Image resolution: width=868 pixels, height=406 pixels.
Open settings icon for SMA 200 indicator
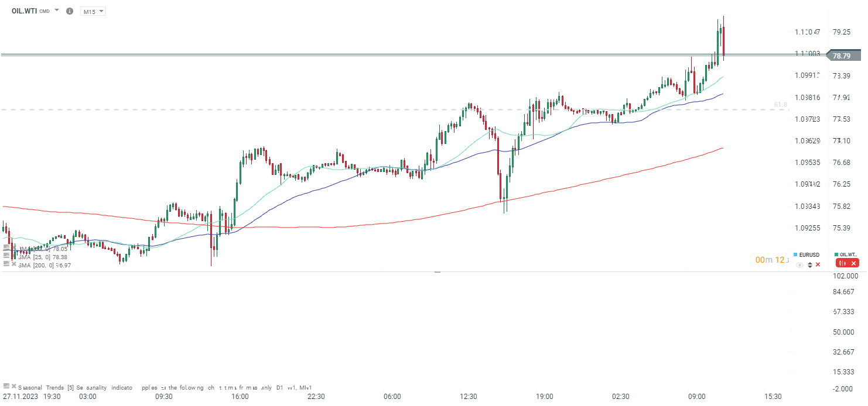point(6,265)
